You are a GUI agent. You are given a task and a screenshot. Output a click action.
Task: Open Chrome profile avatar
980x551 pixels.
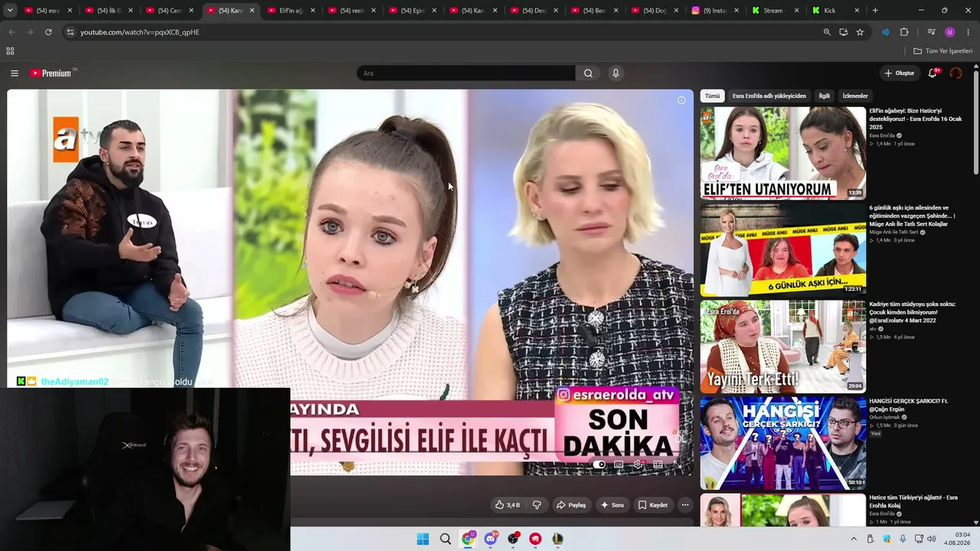point(950,32)
